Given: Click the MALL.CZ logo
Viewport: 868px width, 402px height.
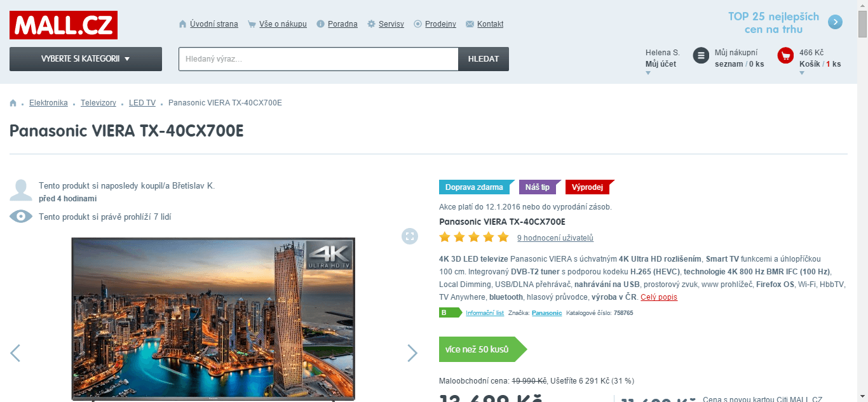Looking at the screenshot, I should [64, 25].
